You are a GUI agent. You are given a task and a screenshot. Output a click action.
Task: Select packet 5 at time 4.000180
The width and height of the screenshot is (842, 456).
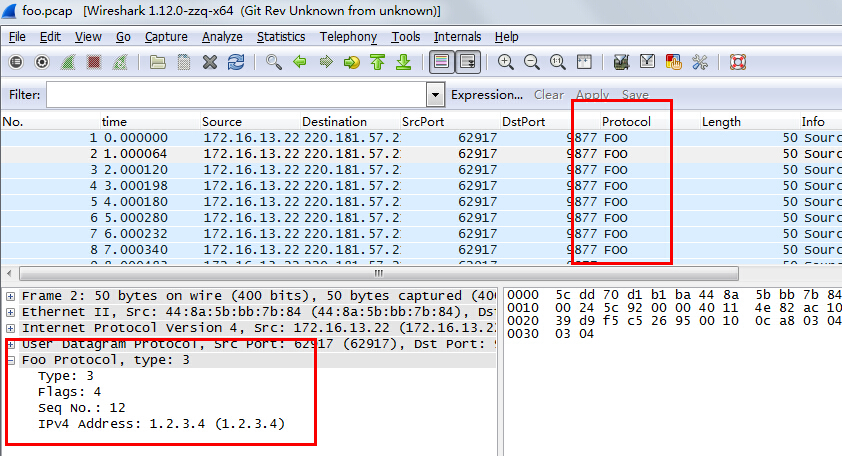coord(421,202)
